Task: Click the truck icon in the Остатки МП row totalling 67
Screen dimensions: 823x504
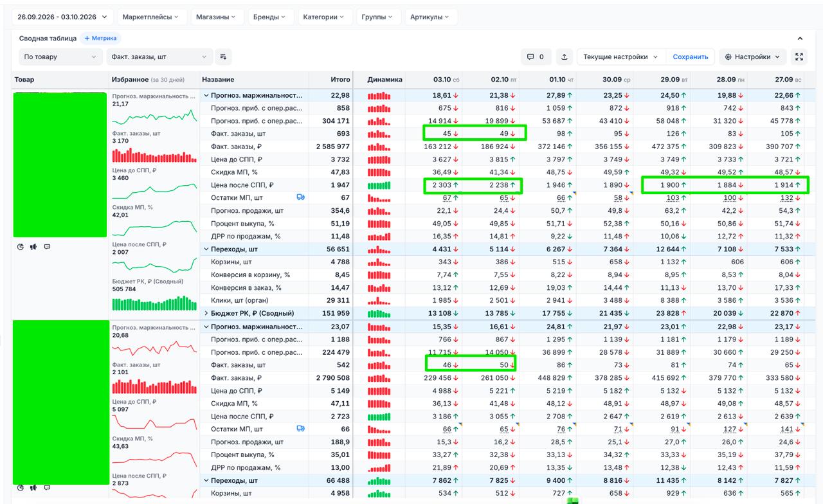Action: click(x=300, y=197)
